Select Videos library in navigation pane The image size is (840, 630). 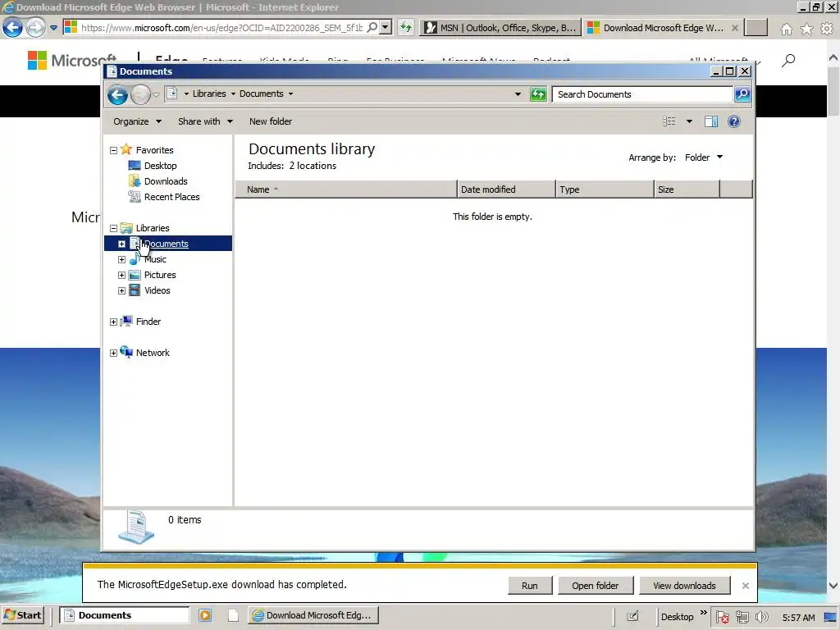157,290
